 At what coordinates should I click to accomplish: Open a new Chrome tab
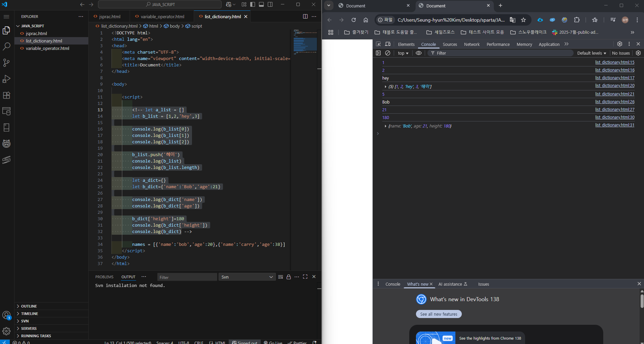pyautogui.click(x=501, y=5)
